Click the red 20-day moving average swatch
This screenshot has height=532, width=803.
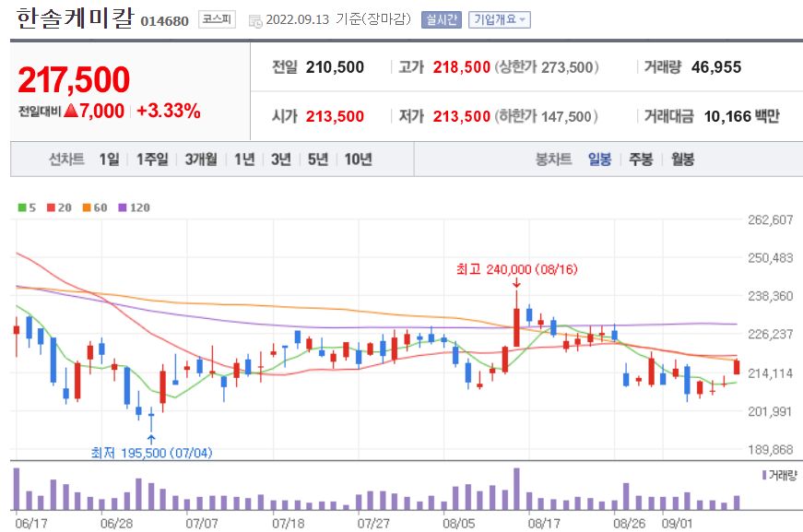click(x=51, y=207)
